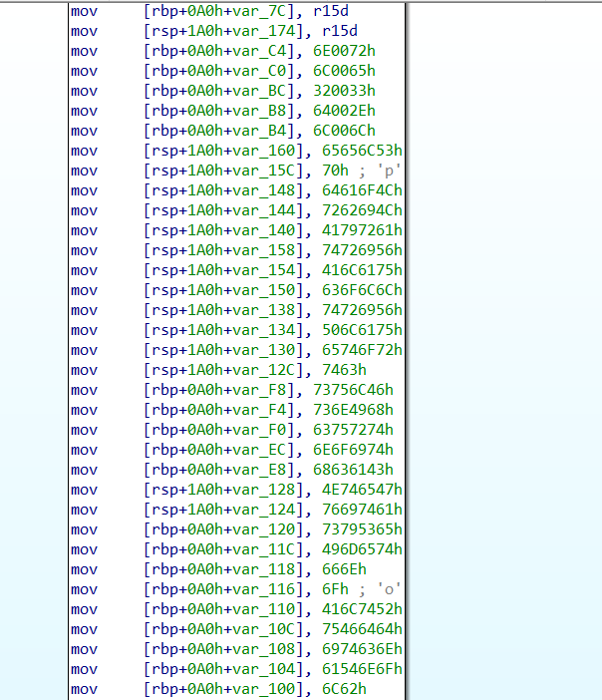The width and height of the screenshot is (602, 700).
Task: Click the value 73756C46h
Action: [x=353, y=390]
